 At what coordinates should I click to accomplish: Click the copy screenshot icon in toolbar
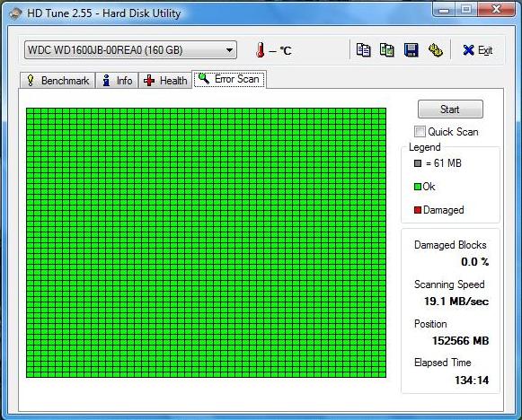pyautogui.click(x=387, y=50)
